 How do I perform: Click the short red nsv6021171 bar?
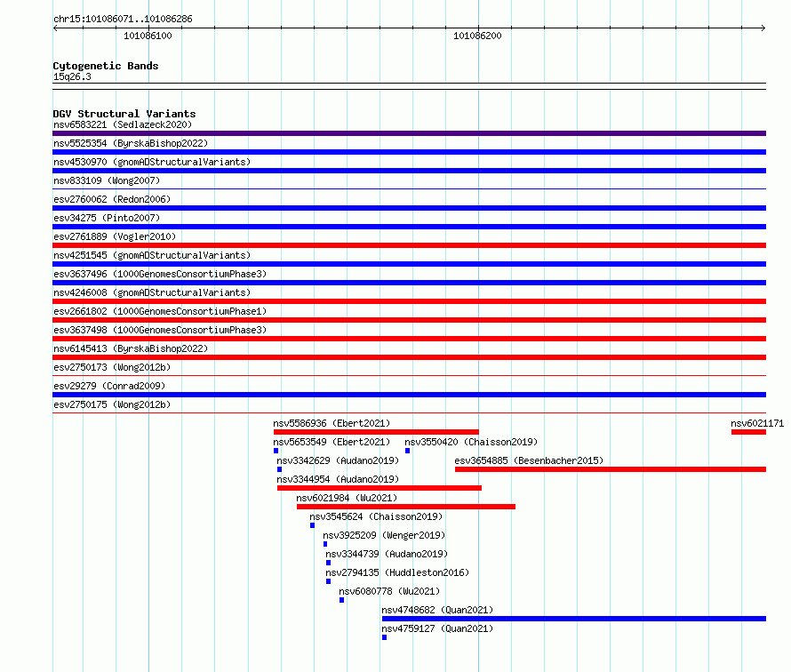click(748, 432)
